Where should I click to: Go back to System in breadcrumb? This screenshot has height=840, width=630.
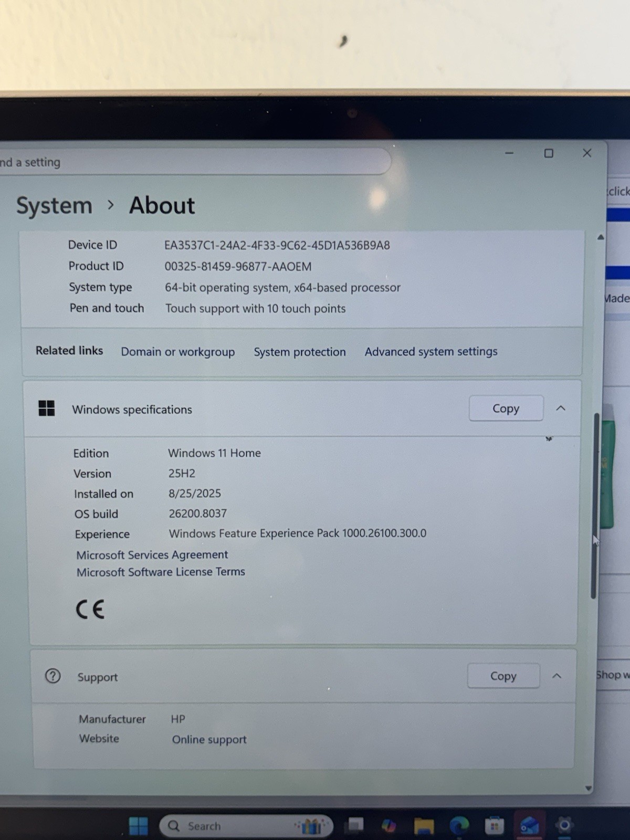pyautogui.click(x=54, y=205)
